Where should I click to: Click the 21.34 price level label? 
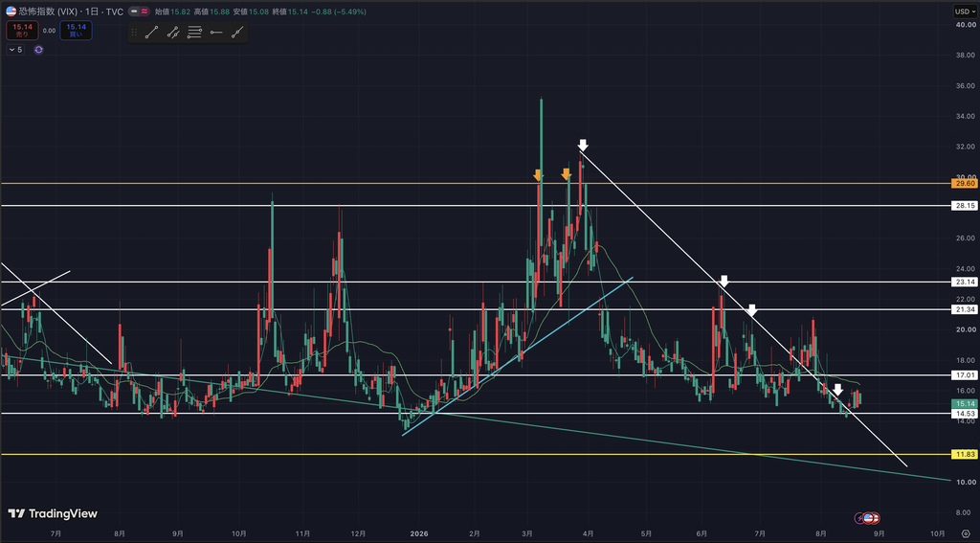click(x=965, y=309)
